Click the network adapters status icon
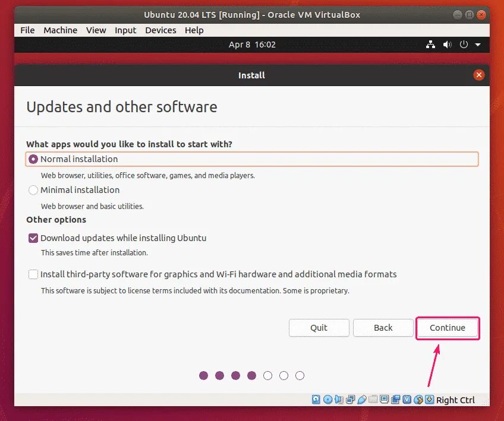Screen dimensions: 504x421 (350, 399)
